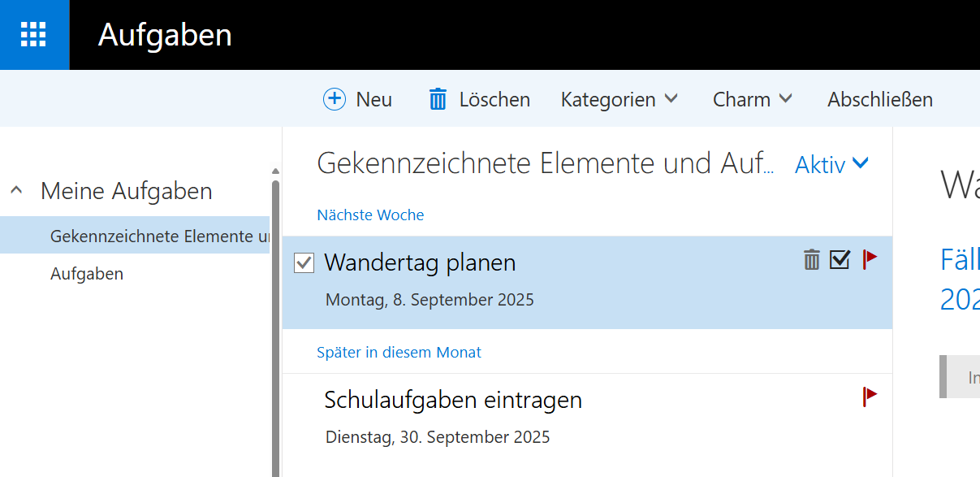980x477 pixels.
Task: Mark Wandertag planen complete via checkmark icon
Action: (840, 260)
